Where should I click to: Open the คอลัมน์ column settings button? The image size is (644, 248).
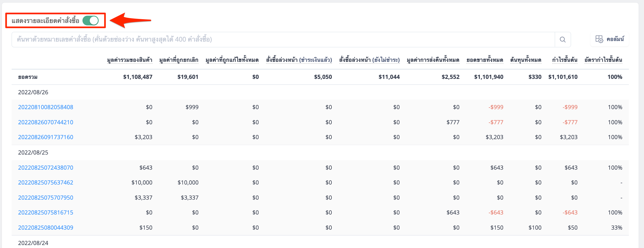point(610,39)
